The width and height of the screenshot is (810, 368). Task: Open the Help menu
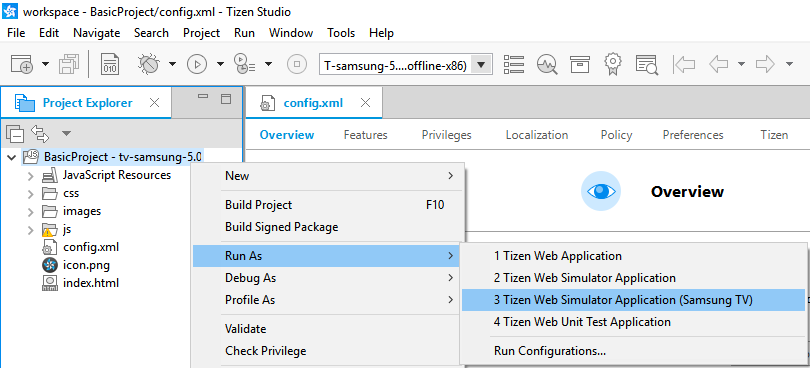coord(381,33)
